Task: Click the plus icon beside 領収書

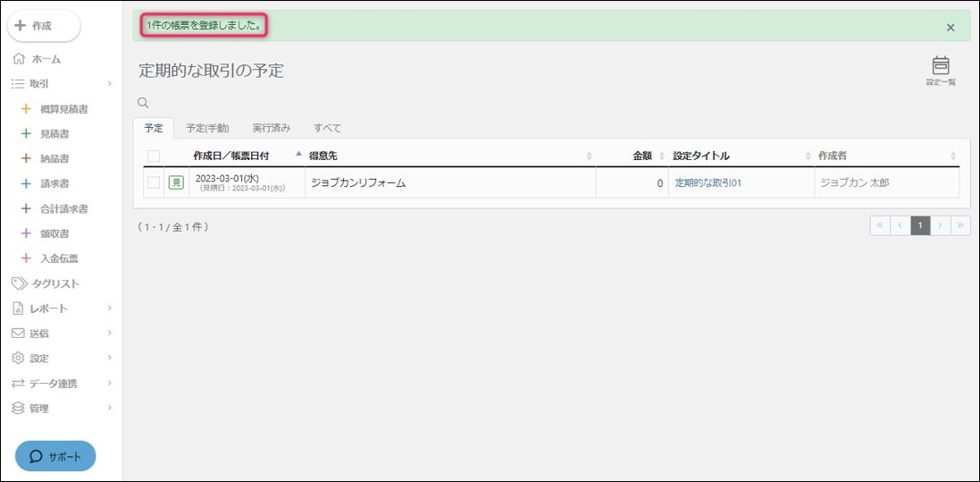Action: pyautogui.click(x=26, y=234)
